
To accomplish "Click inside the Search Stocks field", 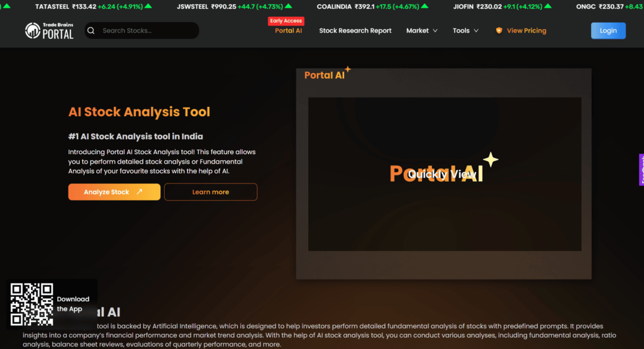I will (x=142, y=30).
